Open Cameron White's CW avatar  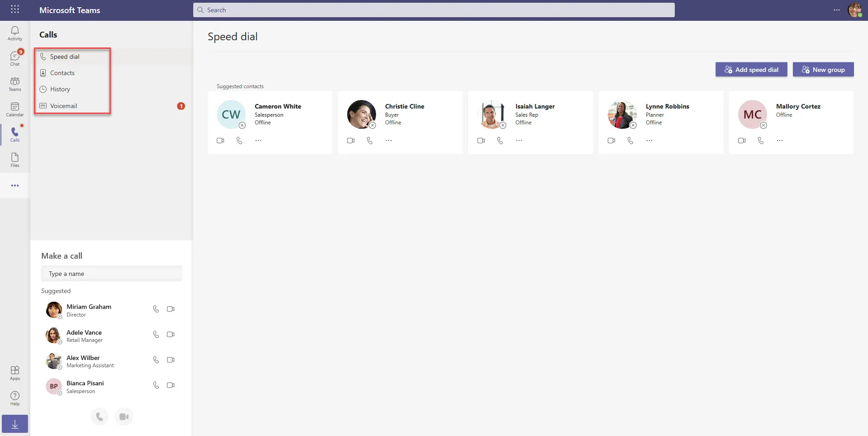(231, 114)
